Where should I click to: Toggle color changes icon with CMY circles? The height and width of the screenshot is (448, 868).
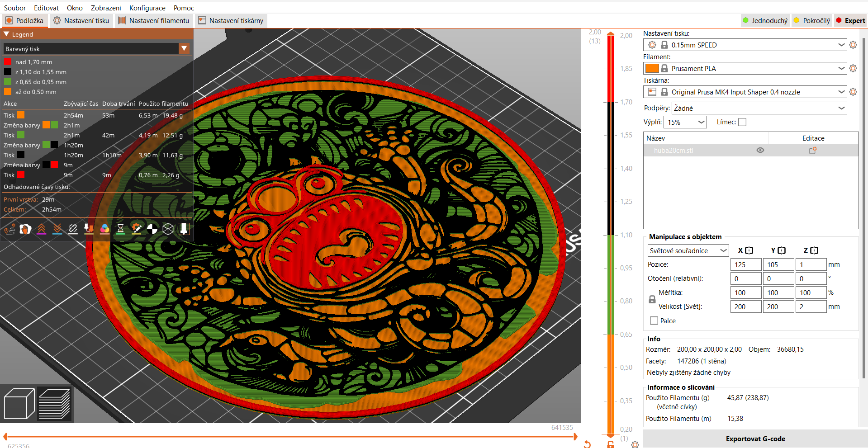click(x=105, y=229)
